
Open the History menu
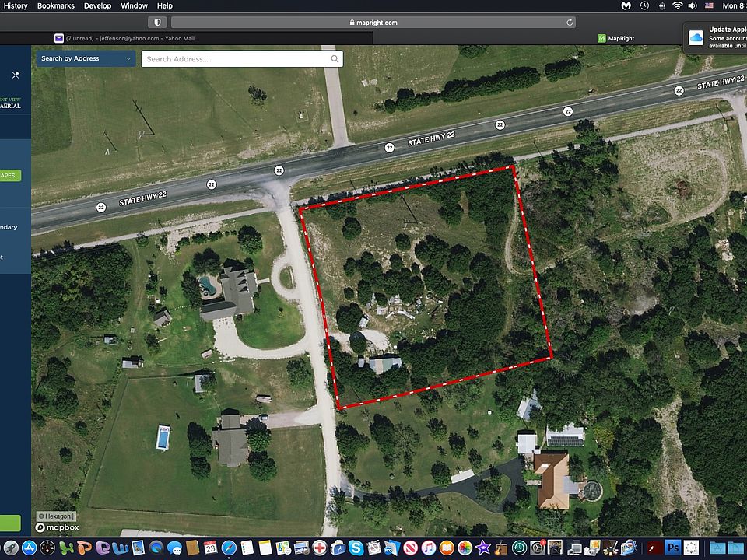click(16, 5)
